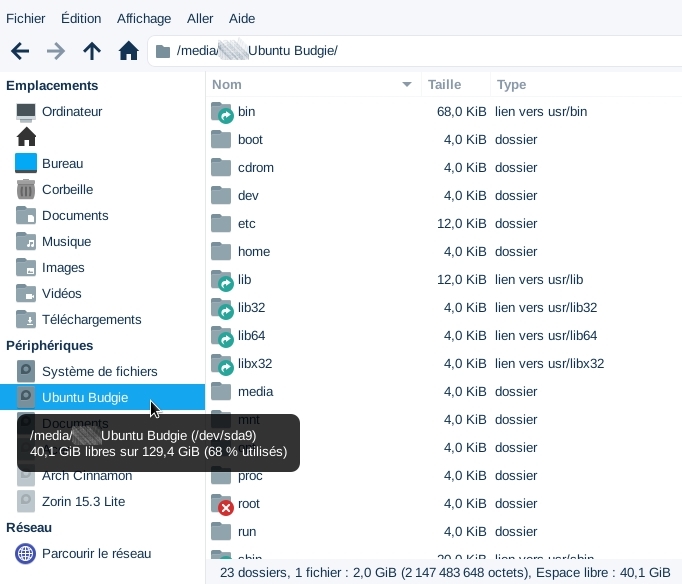Open the Fichier menu
This screenshot has width=682, height=584.
click(26, 18)
